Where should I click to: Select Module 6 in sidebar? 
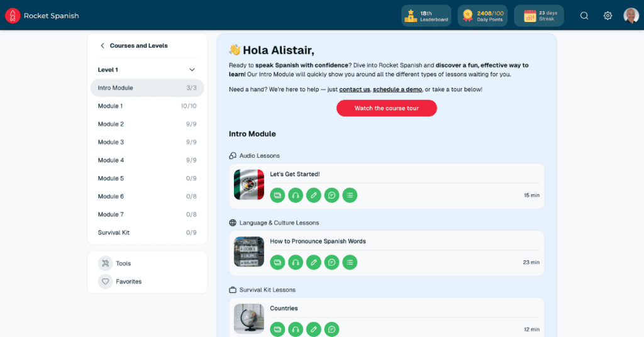pyautogui.click(x=147, y=196)
